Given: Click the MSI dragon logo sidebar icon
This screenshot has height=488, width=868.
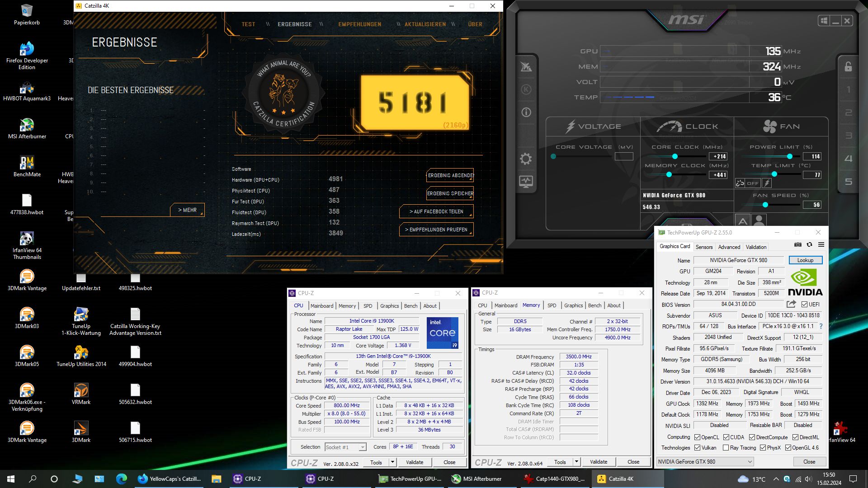Looking at the screenshot, I should click(526, 67).
